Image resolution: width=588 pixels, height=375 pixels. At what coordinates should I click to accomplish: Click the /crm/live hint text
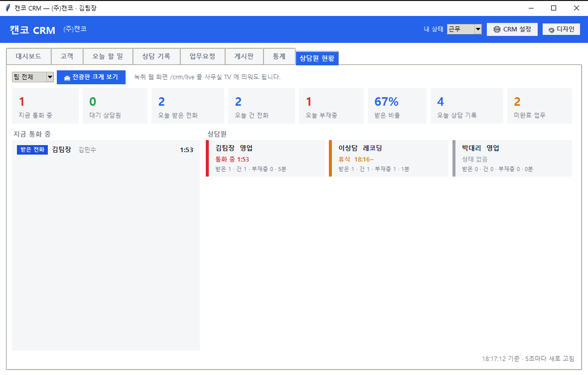[207, 77]
